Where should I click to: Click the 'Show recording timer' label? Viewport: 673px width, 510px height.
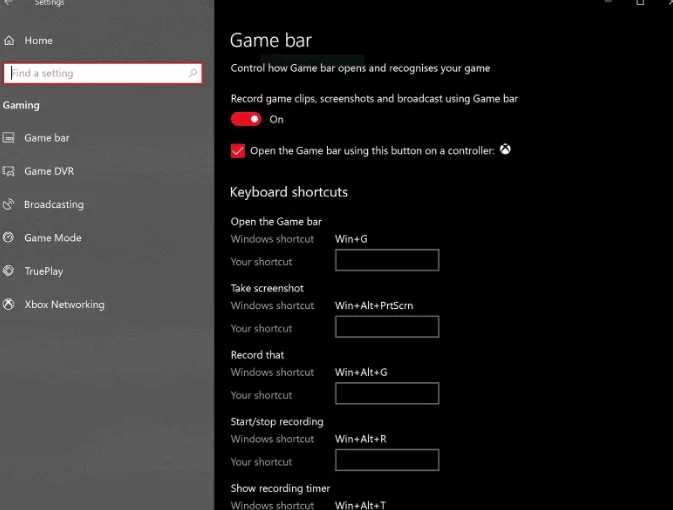280,488
